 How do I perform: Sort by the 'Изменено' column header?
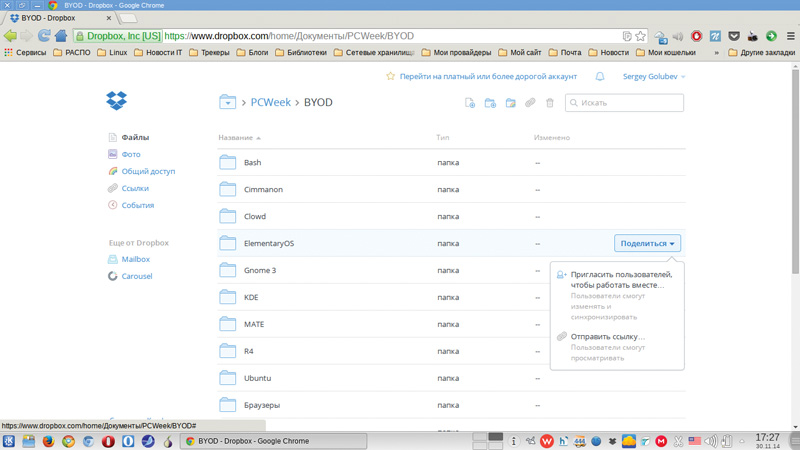coord(552,138)
